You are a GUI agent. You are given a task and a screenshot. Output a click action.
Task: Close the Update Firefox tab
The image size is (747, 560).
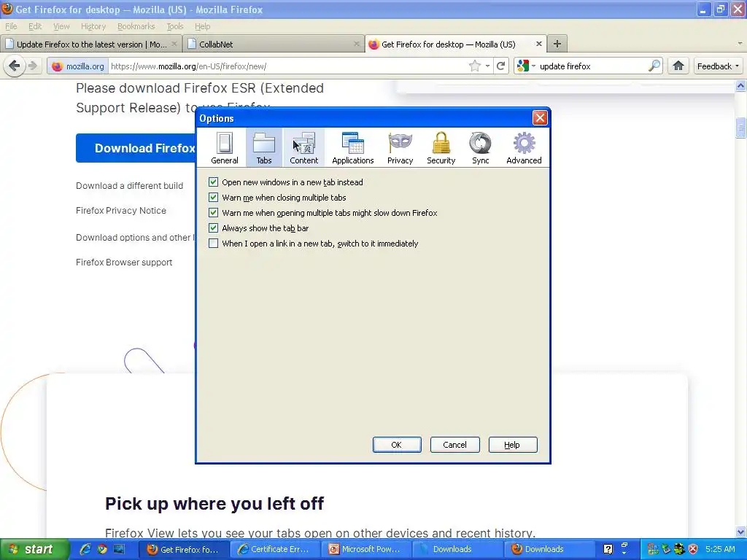coord(174,44)
